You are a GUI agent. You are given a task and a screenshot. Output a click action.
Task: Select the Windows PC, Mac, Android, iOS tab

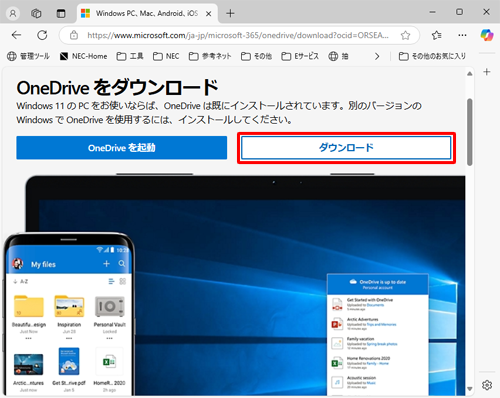pyautogui.click(x=147, y=14)
